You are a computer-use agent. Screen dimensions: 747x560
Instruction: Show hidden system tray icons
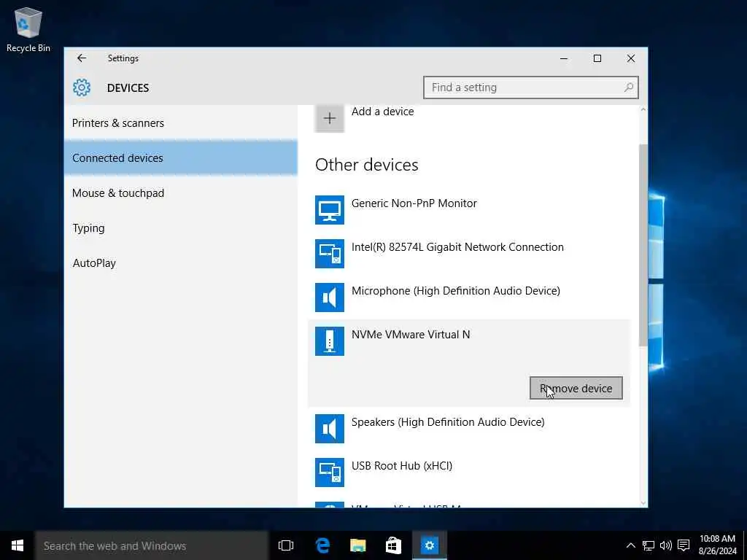click(x=630, y=545)
